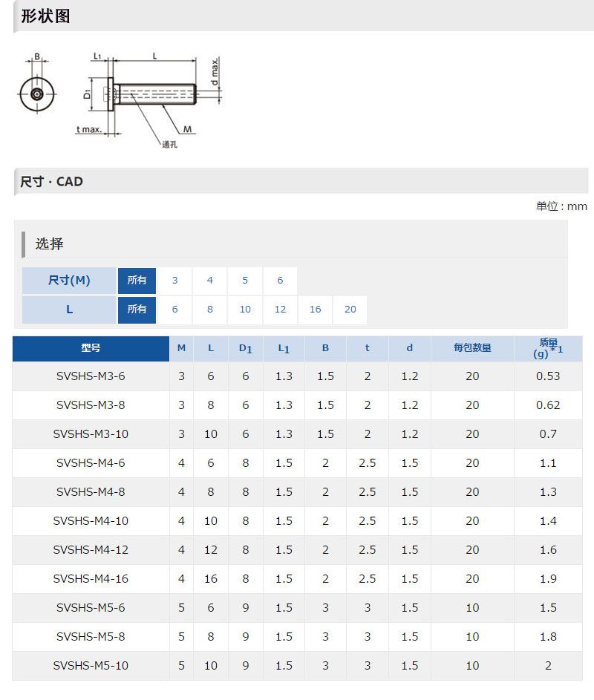
Task: Select thread size M 5 filter
Action: [245, 281]
